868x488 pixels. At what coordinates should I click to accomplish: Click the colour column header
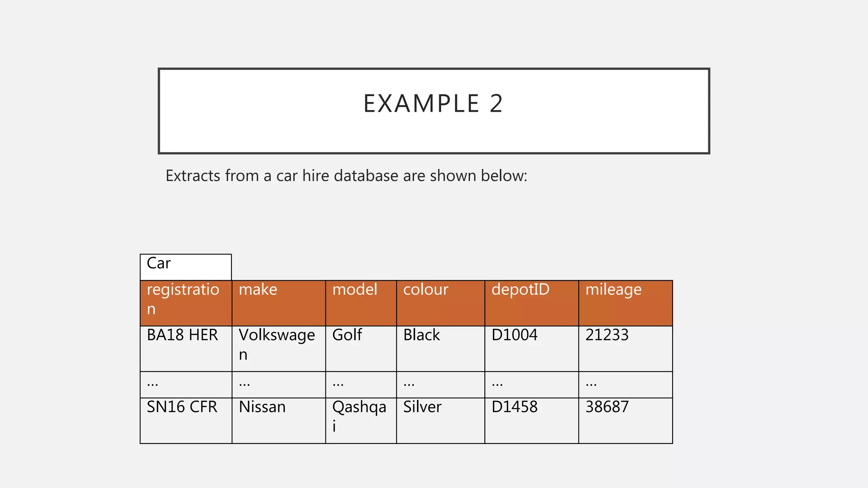441,303
